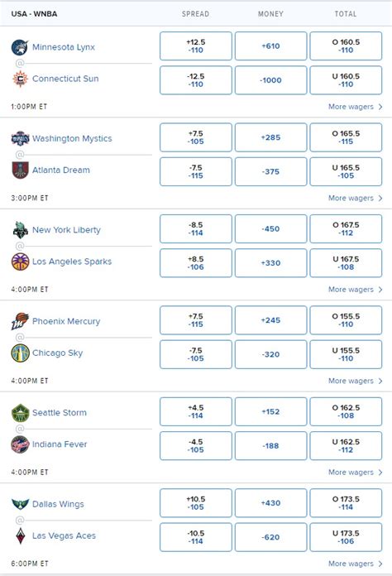Click the Las Vegas Aces logo
This screenshot has height=576, width=392.
coord(21,535)
